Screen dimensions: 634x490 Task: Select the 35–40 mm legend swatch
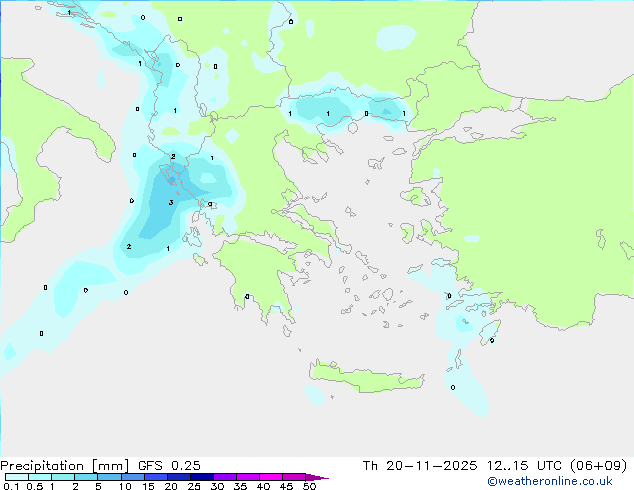248,477
